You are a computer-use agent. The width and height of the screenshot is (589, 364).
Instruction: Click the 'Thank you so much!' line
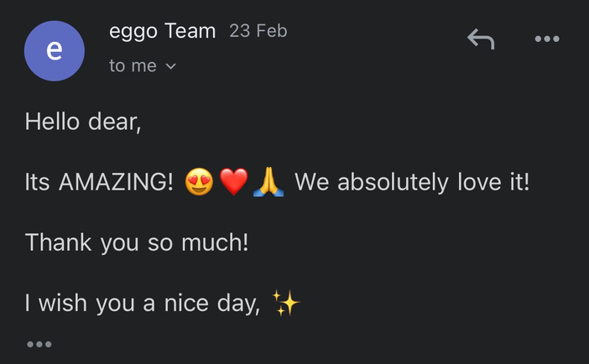[137, 242]
